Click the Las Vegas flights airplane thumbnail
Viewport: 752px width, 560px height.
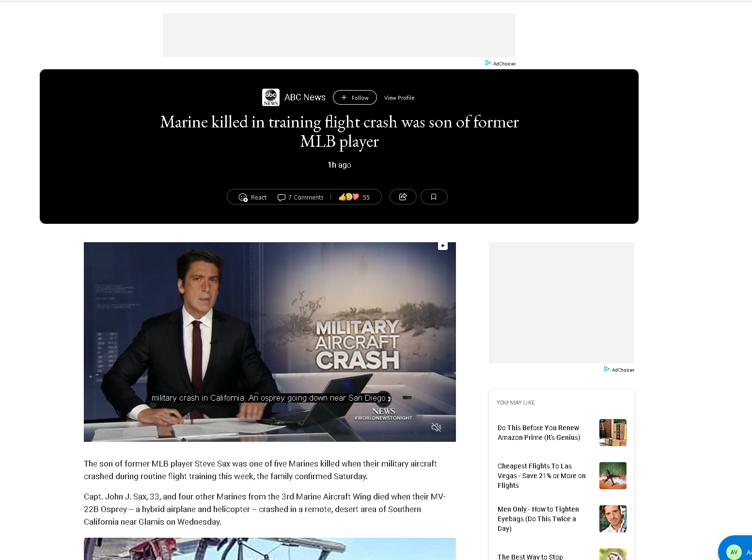coord(613,476)
